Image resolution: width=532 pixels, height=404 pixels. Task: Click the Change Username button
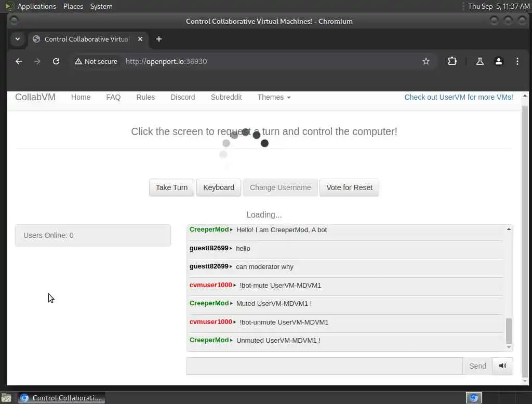tap(280, 187)
